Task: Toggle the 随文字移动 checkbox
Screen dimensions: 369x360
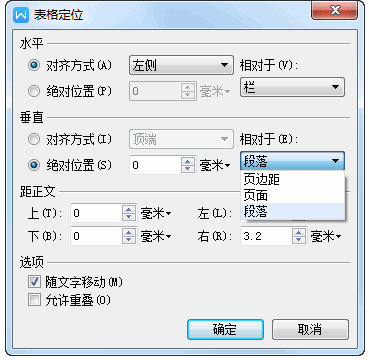Action: (x=34, y=282)
